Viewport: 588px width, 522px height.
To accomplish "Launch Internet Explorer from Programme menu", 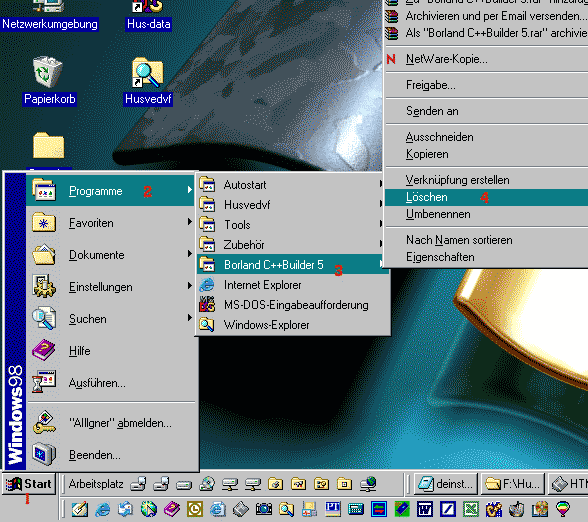I will click(293, 285).
